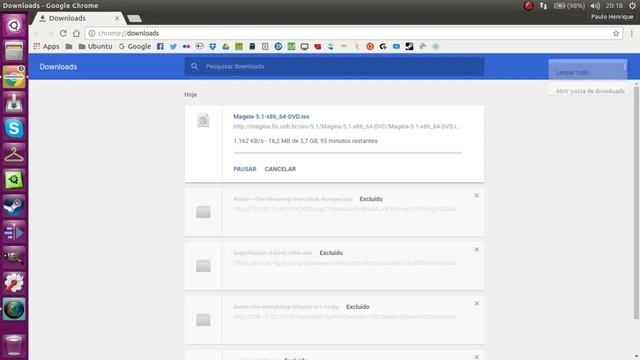Open the Apps bookmark shortcut
The image size is (640, 360).
(46, 47)
